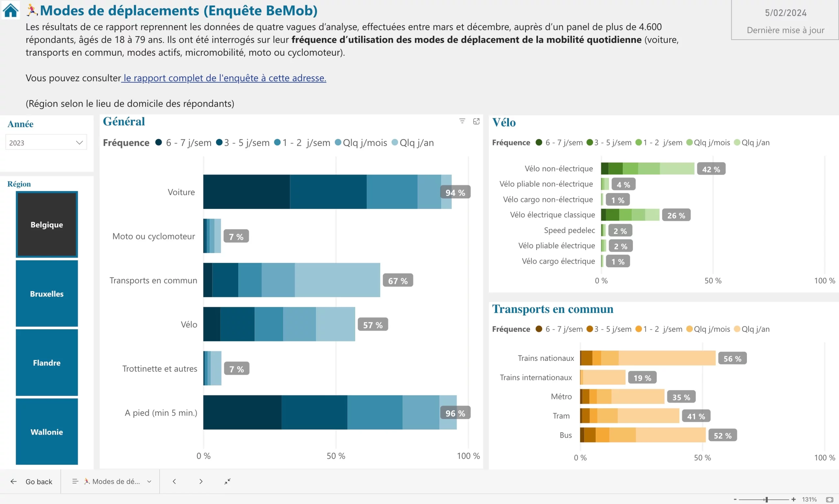Open filters icon on Général chart
The width and height of the screenshot is (839, 504).
[x=462, y=121]
